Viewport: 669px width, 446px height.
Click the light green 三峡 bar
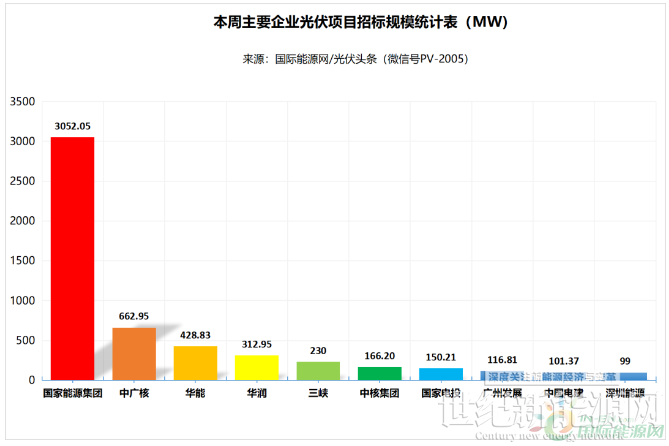point(318,371)
